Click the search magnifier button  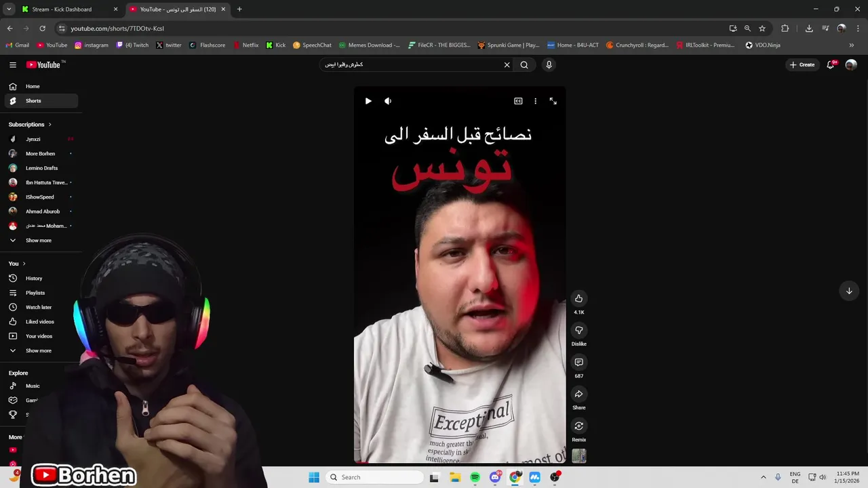tap(524, 65)
